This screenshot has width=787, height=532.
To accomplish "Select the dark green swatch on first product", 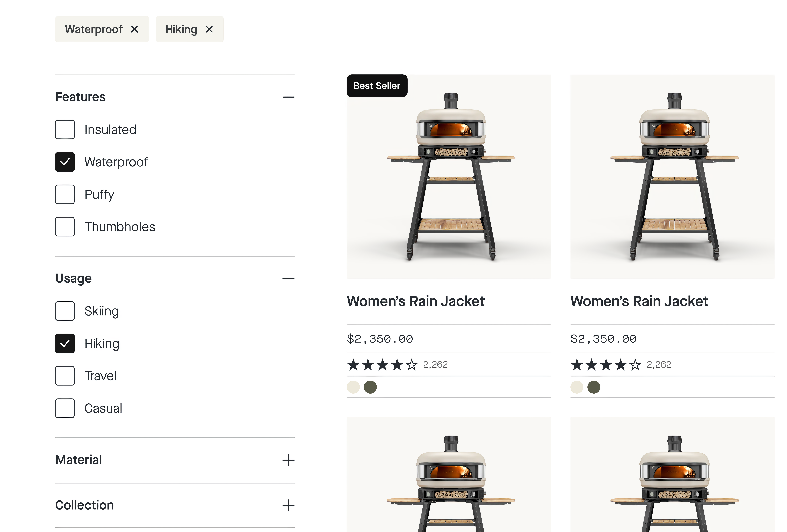I will pyautogui.click(x=370, y=387).
